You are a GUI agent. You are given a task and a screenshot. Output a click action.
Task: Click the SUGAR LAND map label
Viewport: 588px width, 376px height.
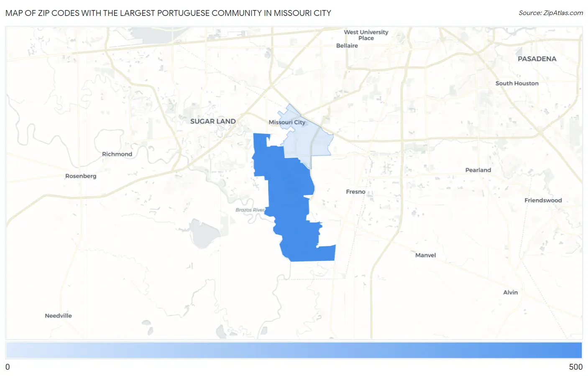(213, 121)
